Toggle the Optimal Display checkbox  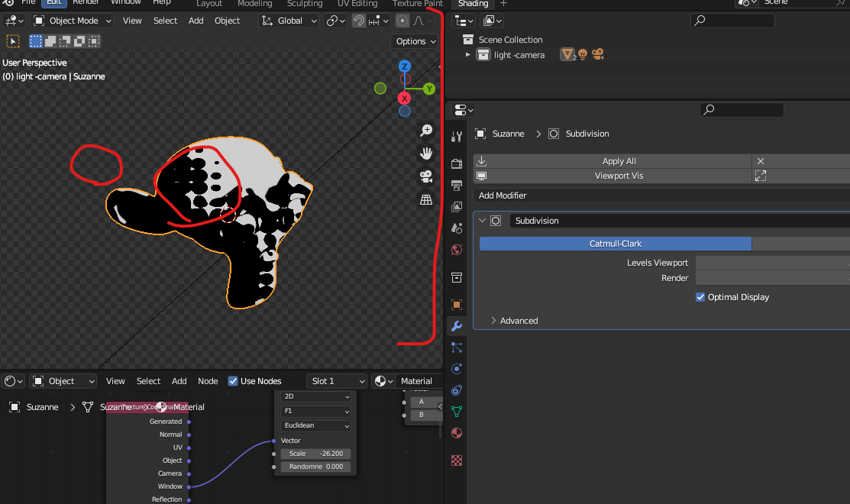pos(700,297)
